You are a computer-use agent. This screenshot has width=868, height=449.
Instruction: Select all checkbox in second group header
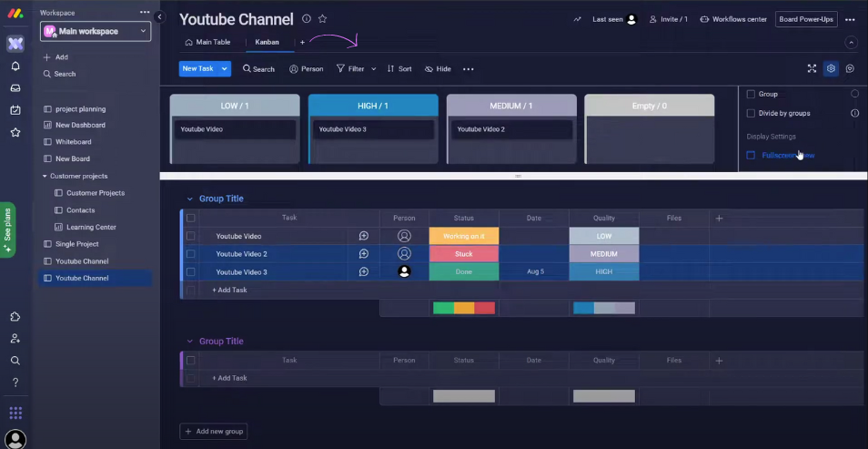[x=190, y=361]
